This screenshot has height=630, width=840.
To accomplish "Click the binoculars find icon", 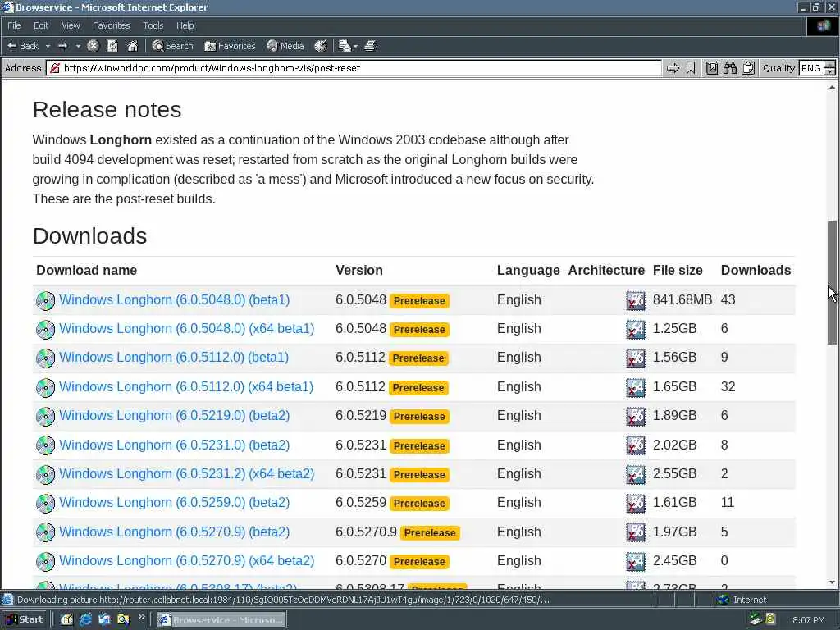I will tap(729, 68).
